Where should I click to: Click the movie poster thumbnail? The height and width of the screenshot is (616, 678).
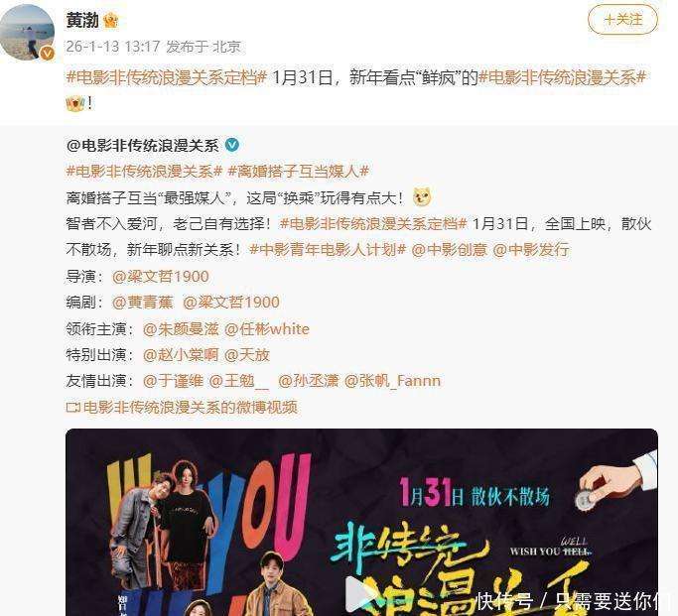pos(361,522)
